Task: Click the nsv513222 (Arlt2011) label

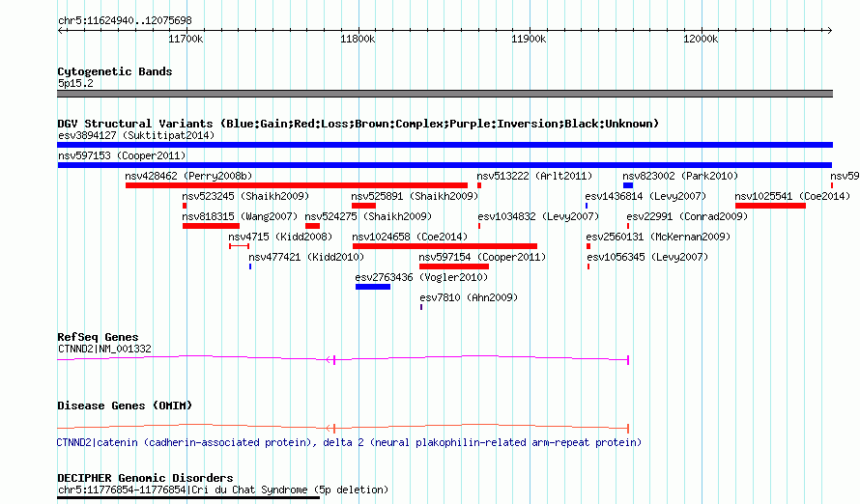Action: coord(534,176)
